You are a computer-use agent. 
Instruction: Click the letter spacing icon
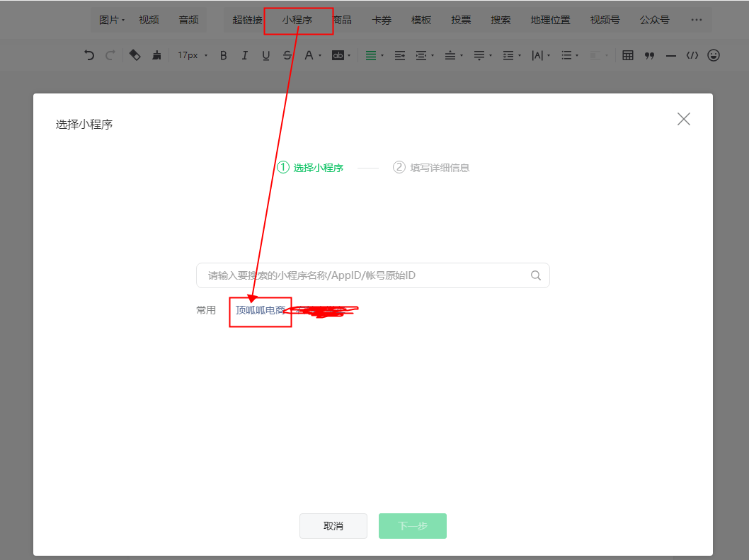[537, 55]
